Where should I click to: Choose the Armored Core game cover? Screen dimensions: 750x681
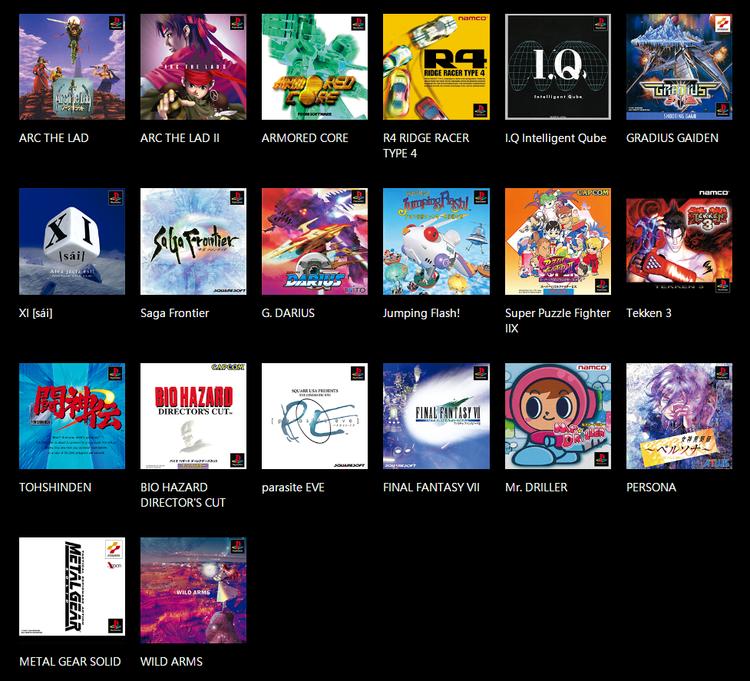(315, 67)
